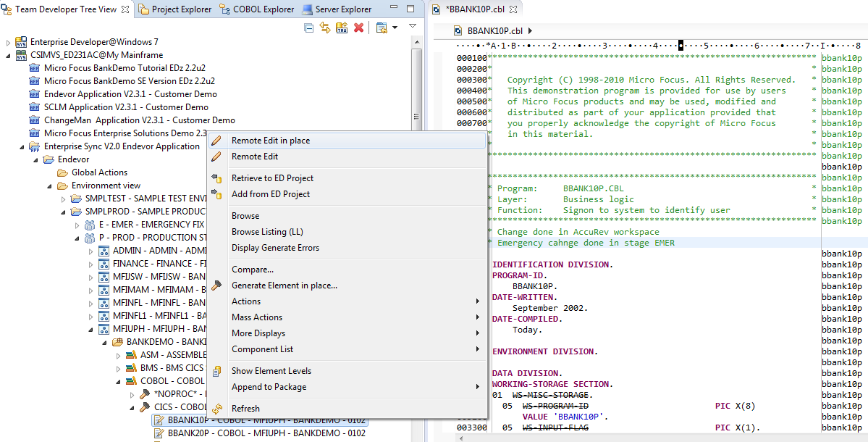Click the TAU database toolbar icon
Viewport: 868px width, 442px height.
342,28
